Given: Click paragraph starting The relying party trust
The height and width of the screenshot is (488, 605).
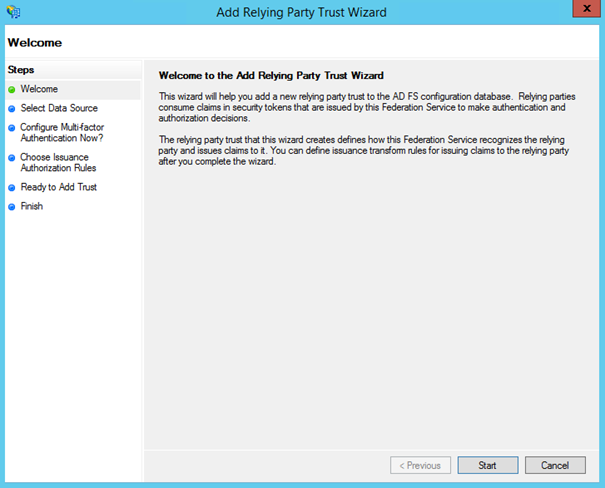Looking at the screenshot, I should [364, 150].
